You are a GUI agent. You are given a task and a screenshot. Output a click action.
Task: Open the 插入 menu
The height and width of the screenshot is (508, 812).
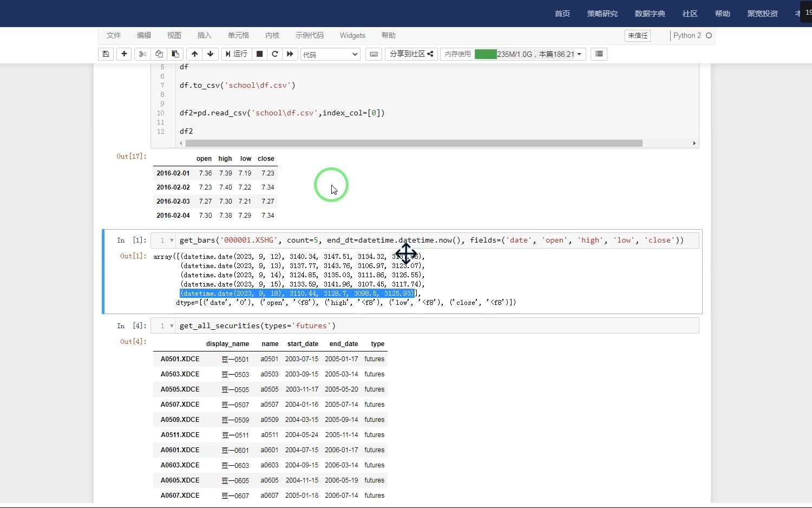[x=205, y=36]
